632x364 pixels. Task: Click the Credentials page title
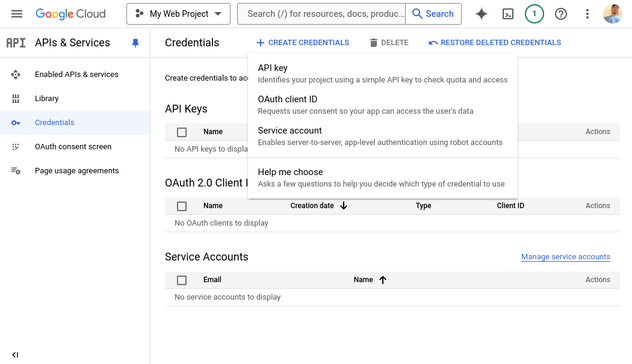click(192, 43)
